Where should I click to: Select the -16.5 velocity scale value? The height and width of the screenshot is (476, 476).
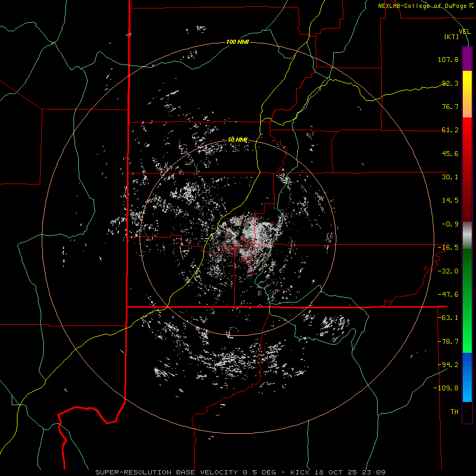(x=448, y=248)
